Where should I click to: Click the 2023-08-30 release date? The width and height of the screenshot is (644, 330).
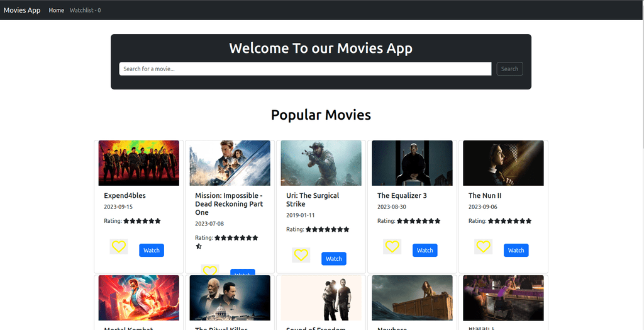pos(392,207)
